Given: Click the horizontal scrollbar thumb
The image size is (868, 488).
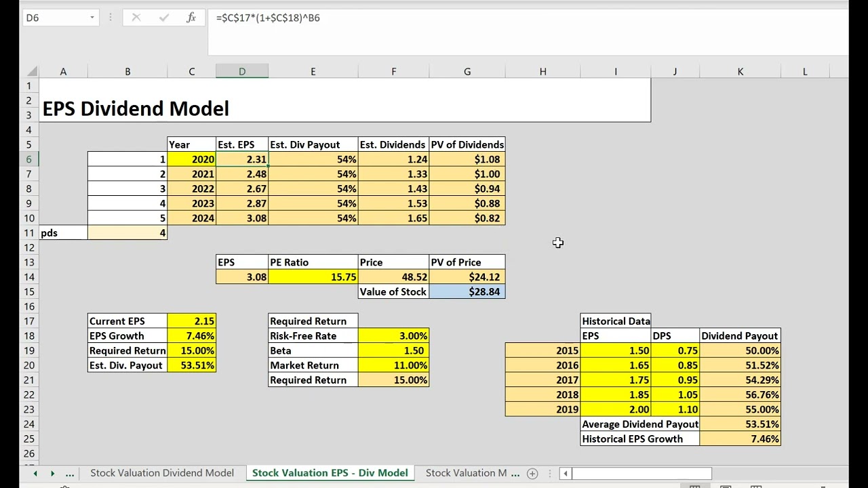Looking at the screenshot, I should pyautogui.click(x=642, y=473).
